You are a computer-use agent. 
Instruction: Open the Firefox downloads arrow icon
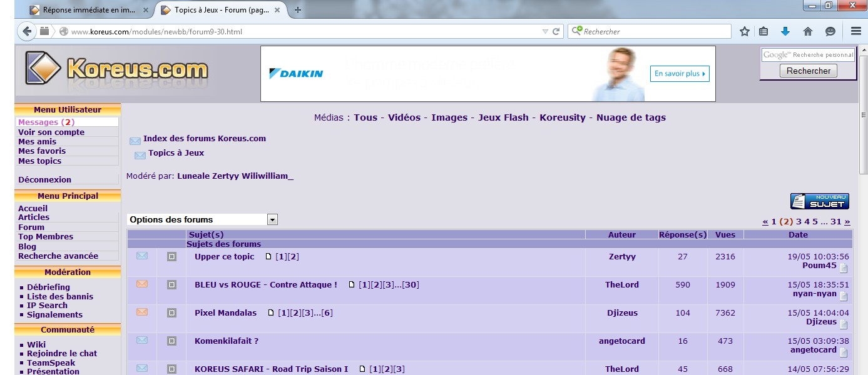click(785, 31)
